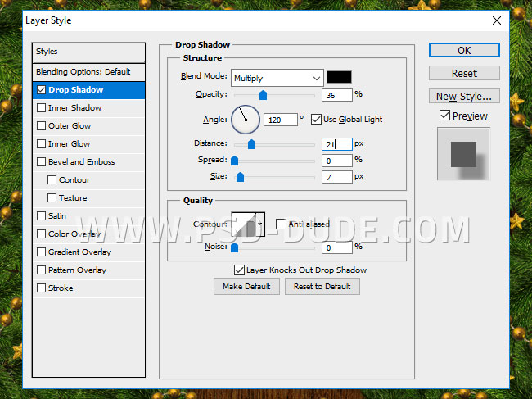Select the Styles panel entry
532x399 pixels.
click(88, 52)
